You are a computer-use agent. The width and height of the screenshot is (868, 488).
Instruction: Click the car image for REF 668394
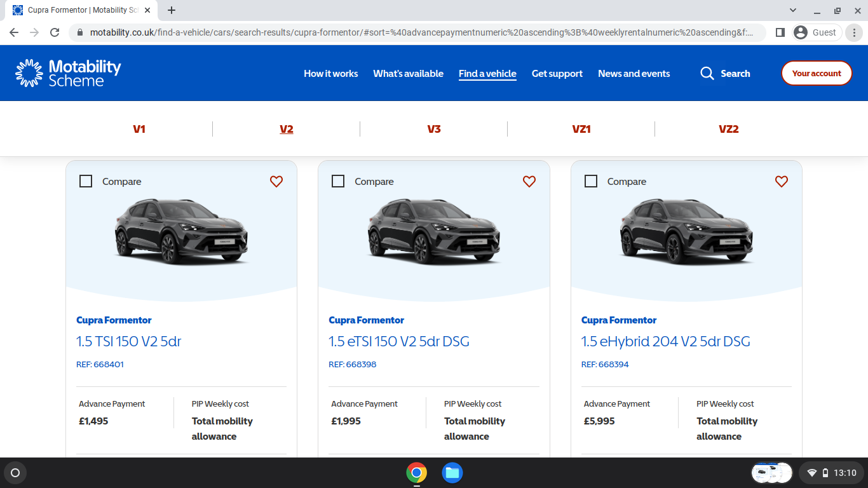(x=686, y=232)
